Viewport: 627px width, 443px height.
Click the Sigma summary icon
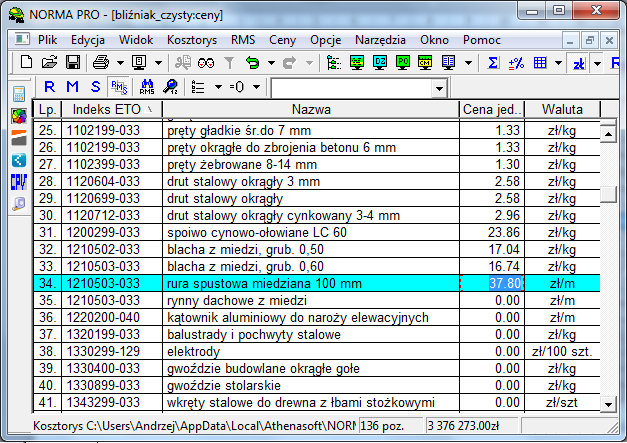click(x=493, y=62)
